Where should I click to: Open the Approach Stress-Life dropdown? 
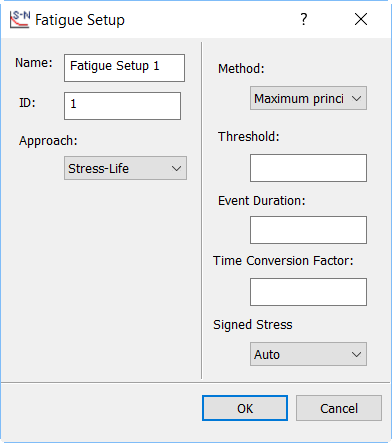pyautogui.click(x=125, y=168)
